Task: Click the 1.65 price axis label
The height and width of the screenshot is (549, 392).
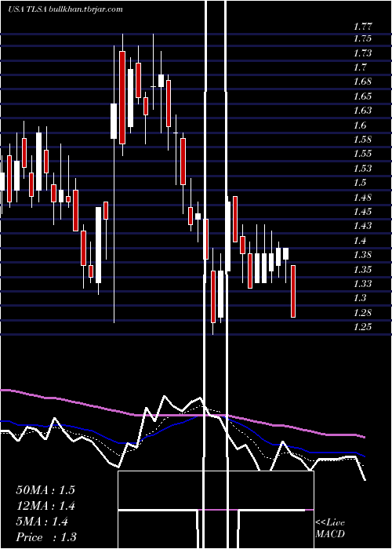Action: click(x=362, y=96)
